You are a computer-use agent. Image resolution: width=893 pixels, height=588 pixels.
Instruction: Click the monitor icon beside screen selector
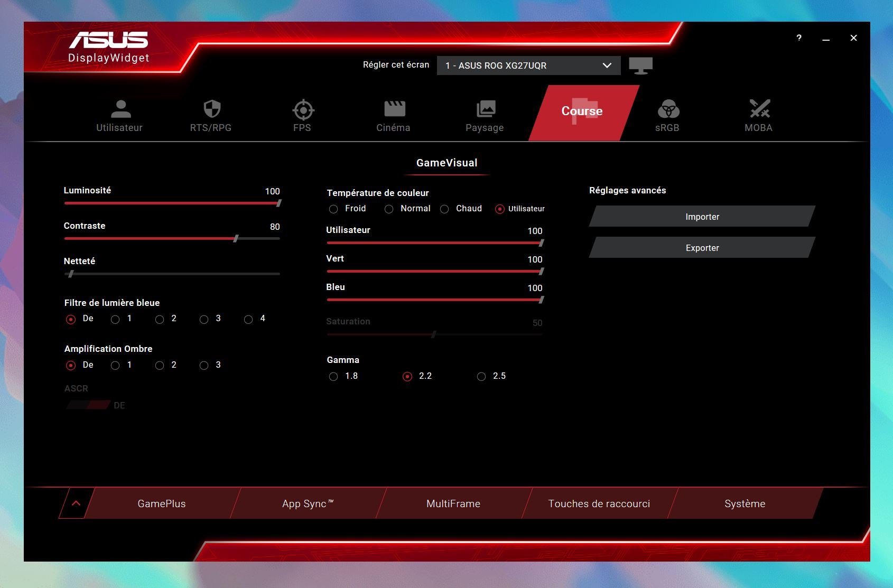pyautogui.click(x=640, y=66)
